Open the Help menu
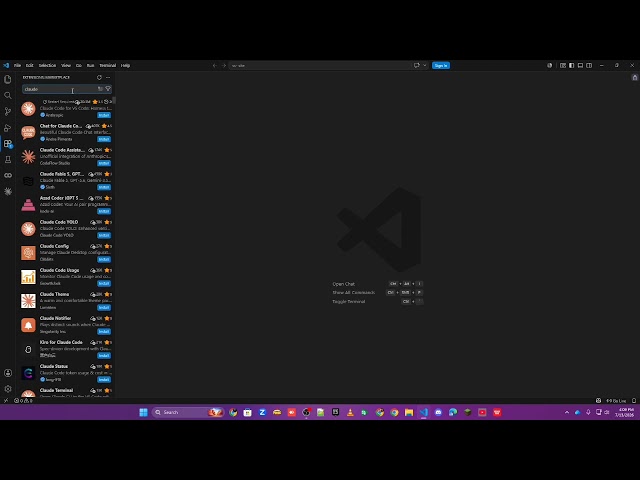Screen dimensions: 640x480 click(125, 65)
